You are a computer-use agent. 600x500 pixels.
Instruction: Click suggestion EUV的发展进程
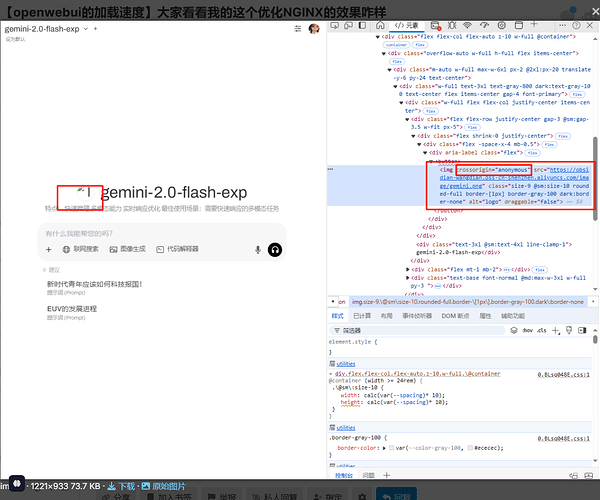[72, 309]
